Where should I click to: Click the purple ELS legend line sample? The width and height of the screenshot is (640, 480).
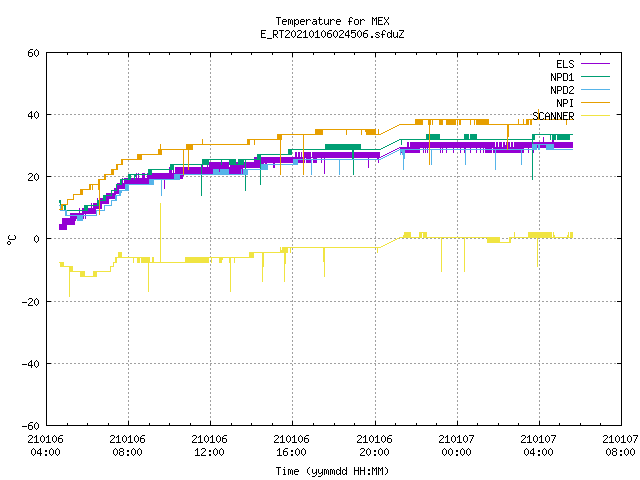pos(595,64)
